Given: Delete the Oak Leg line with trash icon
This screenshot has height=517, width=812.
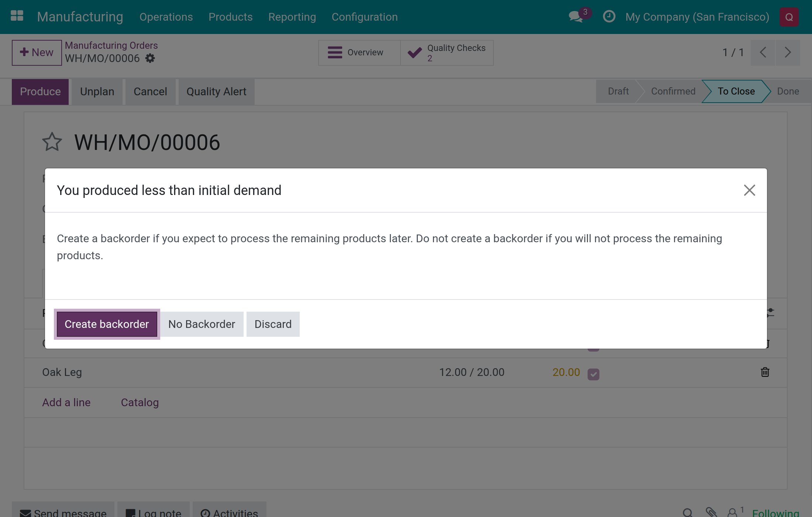Looking at the screenshot, I should 765,372.
